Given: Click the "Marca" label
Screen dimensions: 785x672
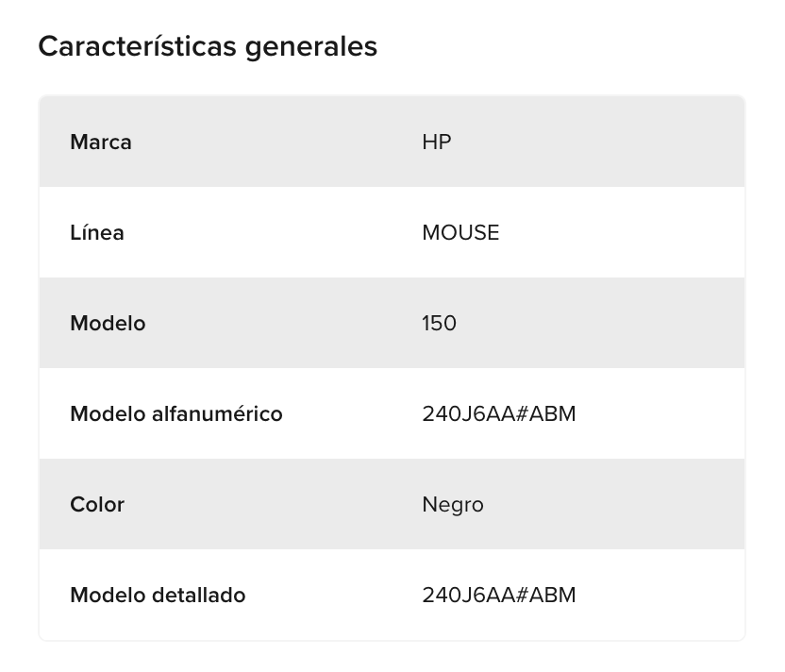Looking at the screenshot, I should (101, 143).
